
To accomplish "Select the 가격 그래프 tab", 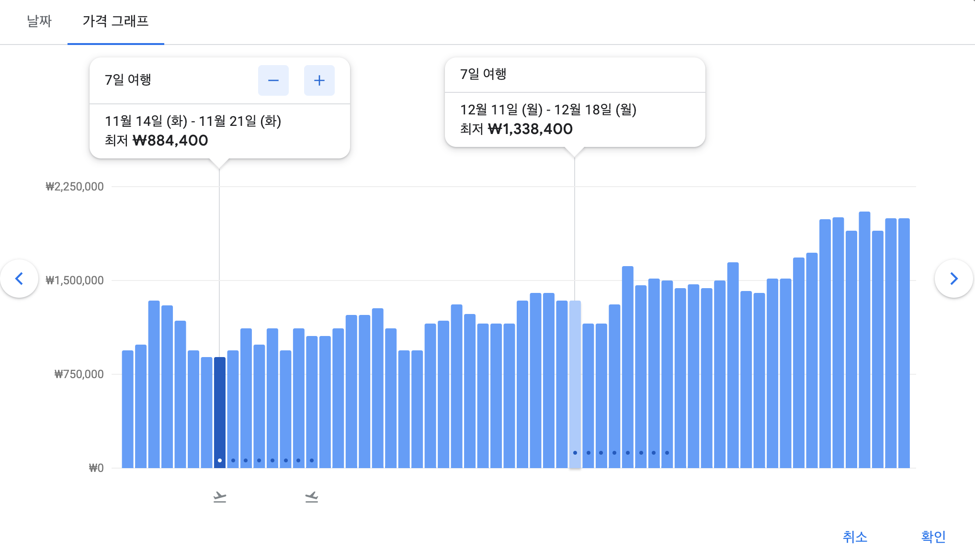I will (115, 21).
